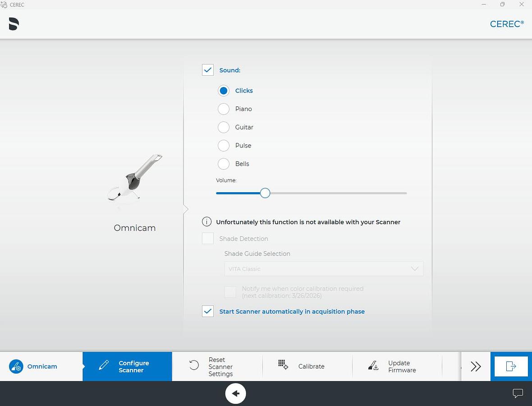
Task: Select the Configure Scanner tab
Action: click(127, 366)
